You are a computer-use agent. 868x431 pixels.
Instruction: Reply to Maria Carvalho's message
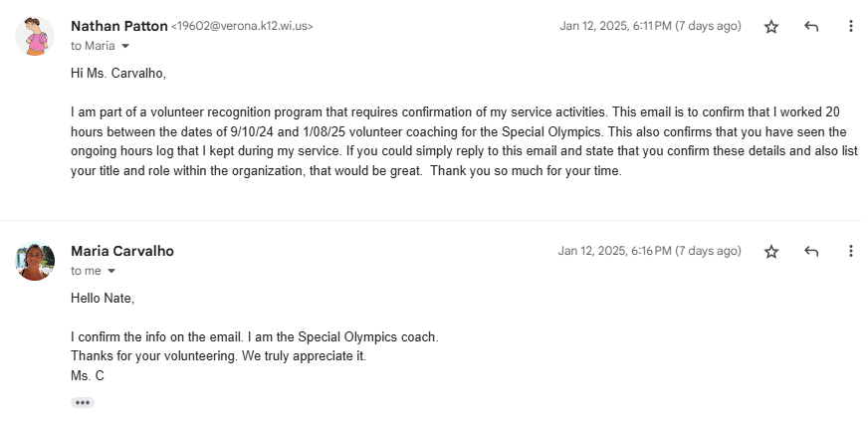click(811, 252)
